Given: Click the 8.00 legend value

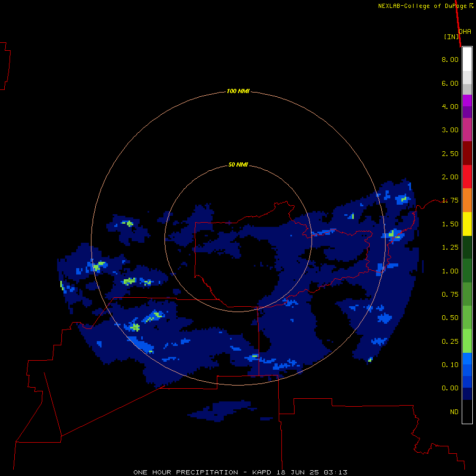Looking at the screenshot, I should (x=450, y=59).
